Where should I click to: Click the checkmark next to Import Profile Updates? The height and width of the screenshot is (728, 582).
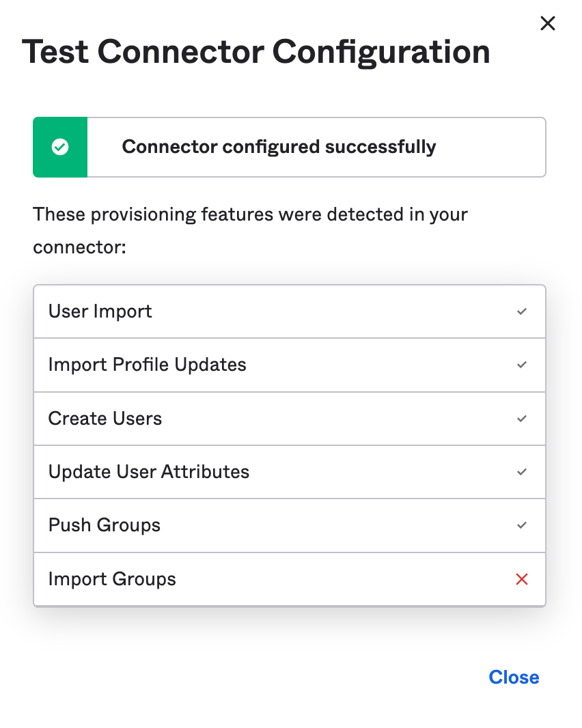pos(522,365)
